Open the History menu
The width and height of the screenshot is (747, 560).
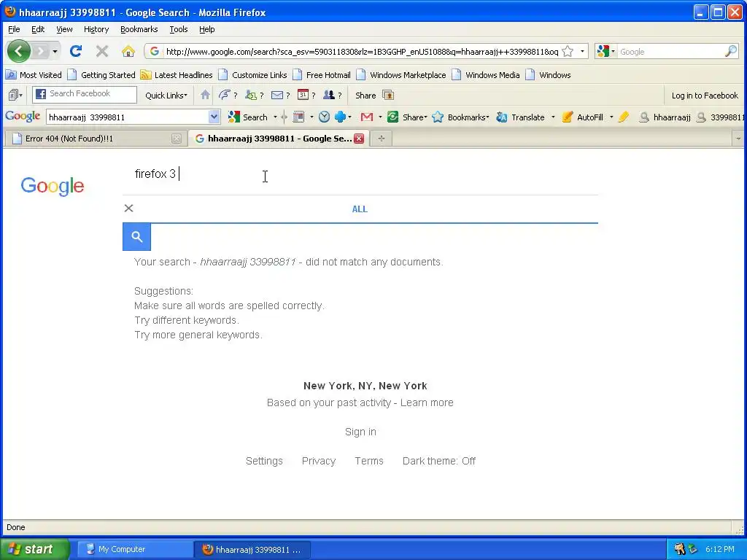point(96,29)
